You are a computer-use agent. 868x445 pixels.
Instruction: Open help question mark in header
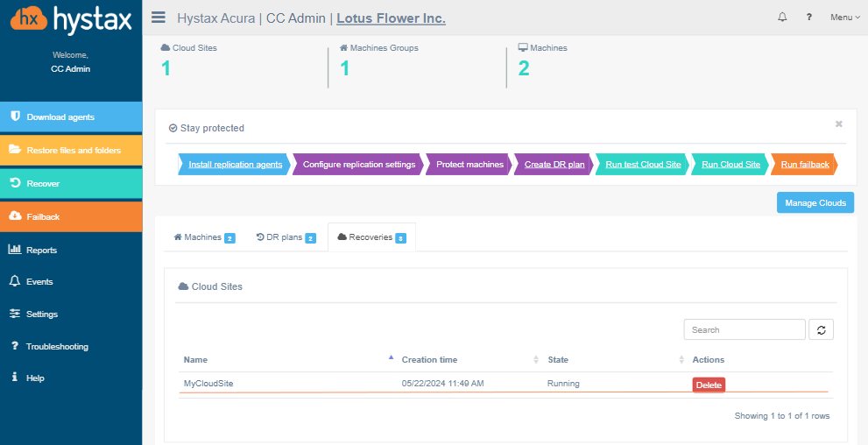pyautogui.click(x=808, y=18)
